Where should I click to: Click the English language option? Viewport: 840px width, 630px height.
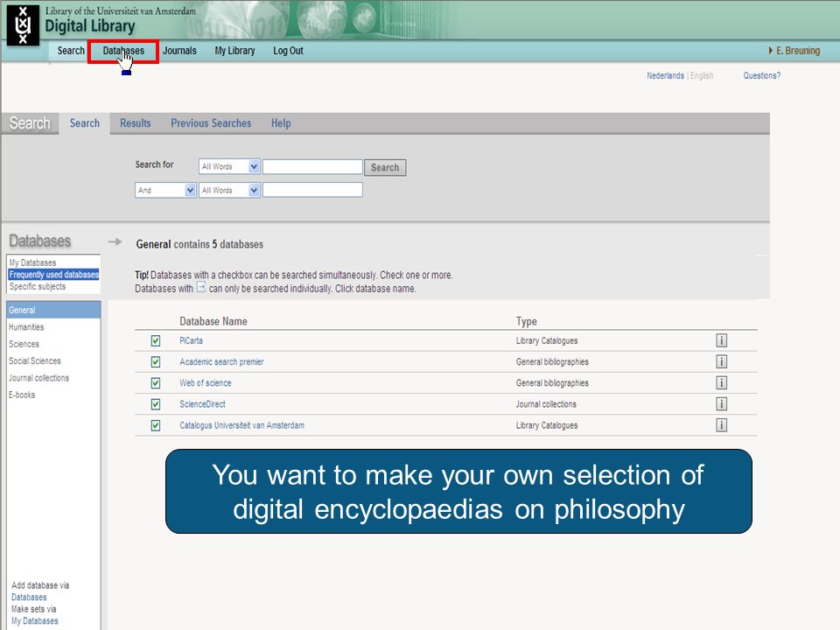[702, 75]
